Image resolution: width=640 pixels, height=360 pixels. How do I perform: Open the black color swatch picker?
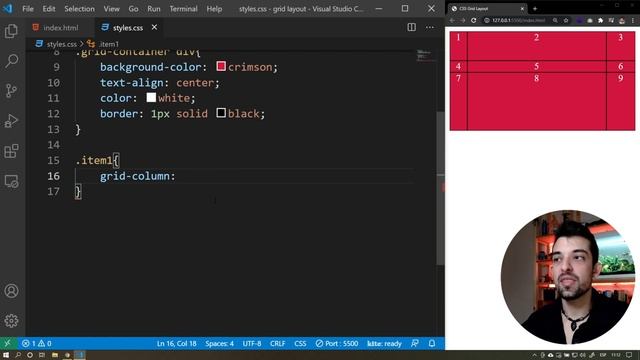click(221, 113)
